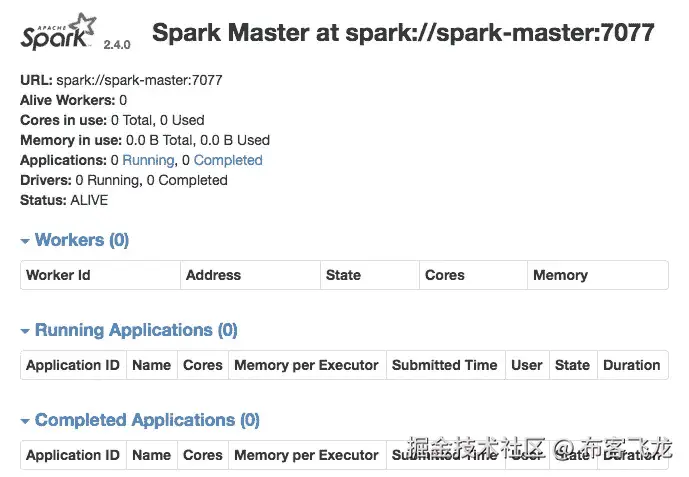
Task: Click the 'Alive Workers: 0' line
Action: (x=73, y=100)
